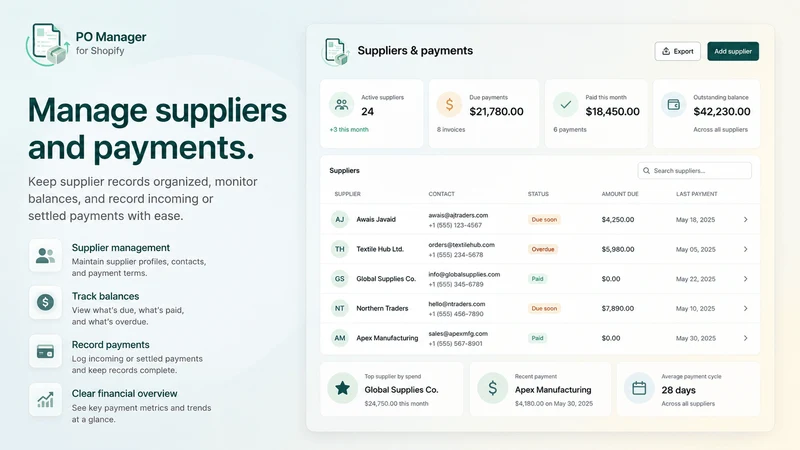Screen dimensions: 800x450
Task: Click the Suppliers & payments header icon
Action: [336, 52]
